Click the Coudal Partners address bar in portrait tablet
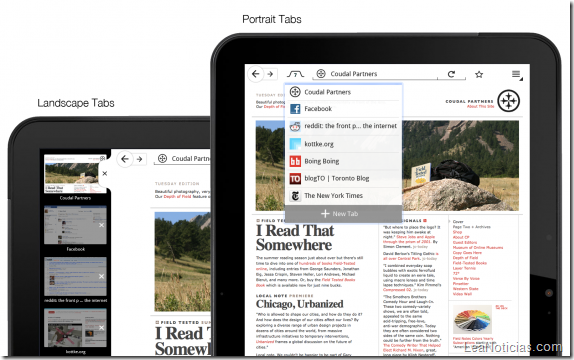The height and width of the screenshot is (360, 574). pyautogui.click(x=375, y=74)
